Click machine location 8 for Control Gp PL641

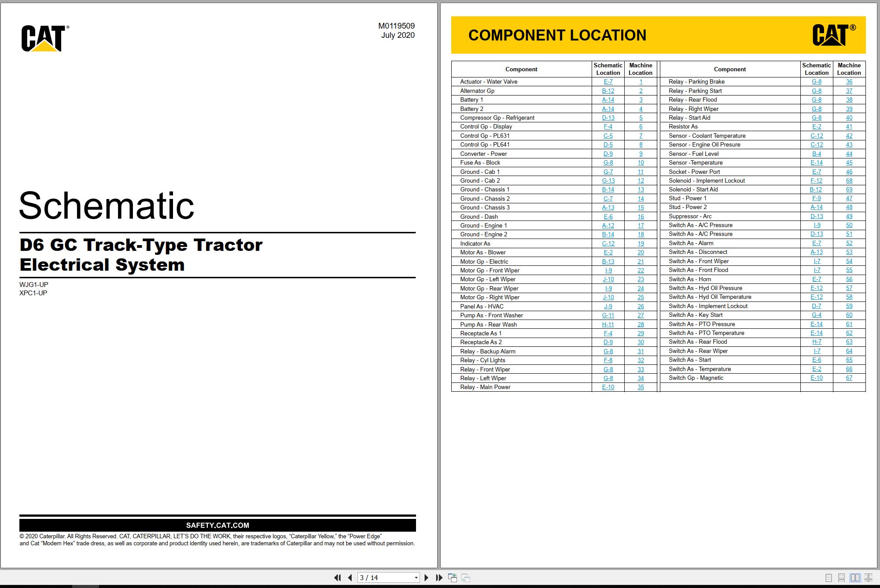click(641, 145)
